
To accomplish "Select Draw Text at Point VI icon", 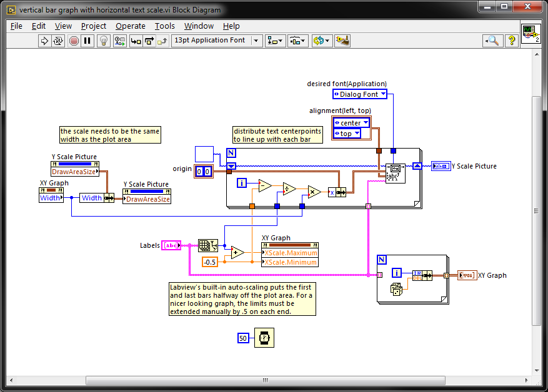I will click(396, 174).
